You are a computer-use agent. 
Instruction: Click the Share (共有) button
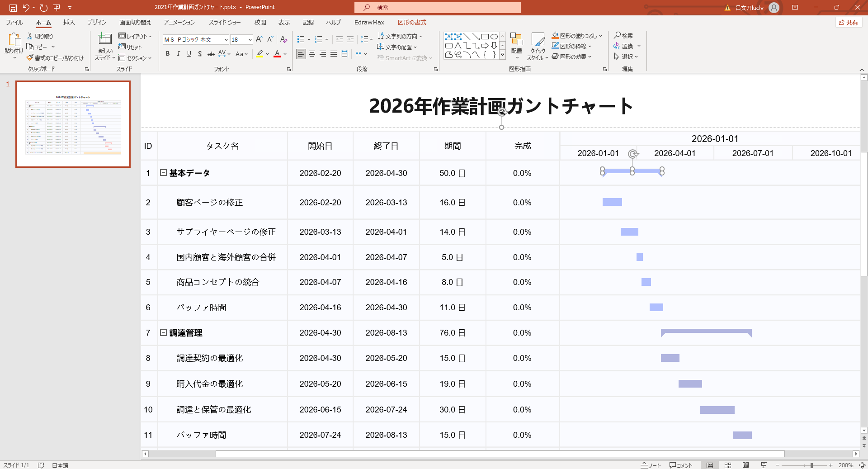[x=849, y=23]
